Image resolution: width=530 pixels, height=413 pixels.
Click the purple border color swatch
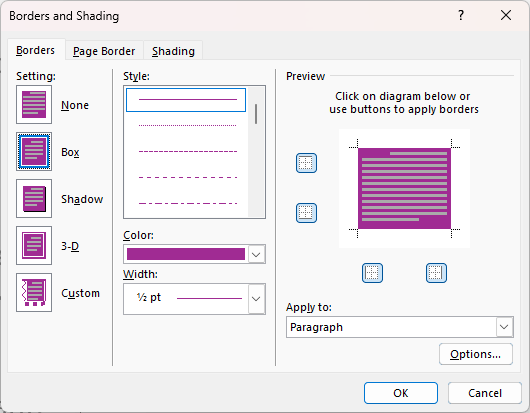click(x=186, y=254)
